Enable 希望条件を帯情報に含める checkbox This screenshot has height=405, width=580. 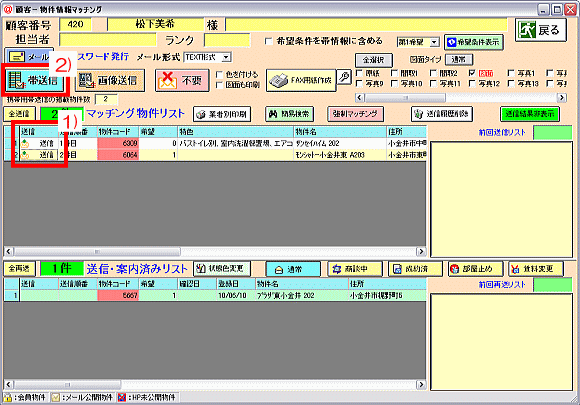pyautogui.click(x=269, y=41)
